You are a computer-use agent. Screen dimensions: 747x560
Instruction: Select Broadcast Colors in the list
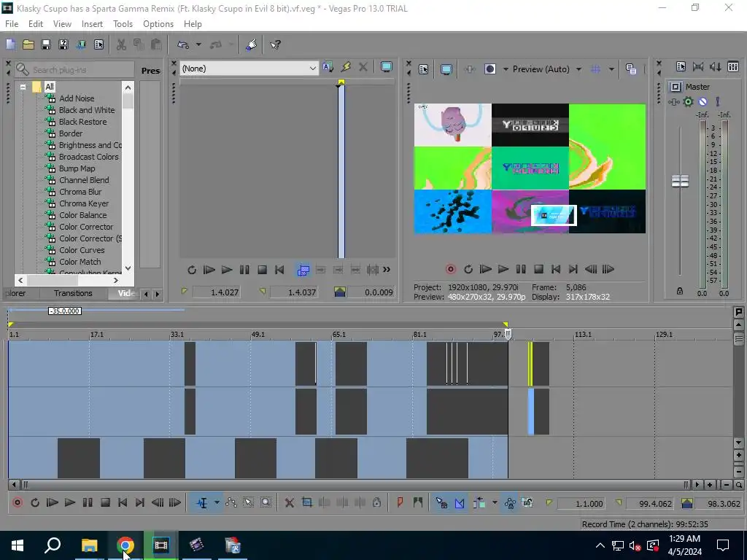(88, 157)
